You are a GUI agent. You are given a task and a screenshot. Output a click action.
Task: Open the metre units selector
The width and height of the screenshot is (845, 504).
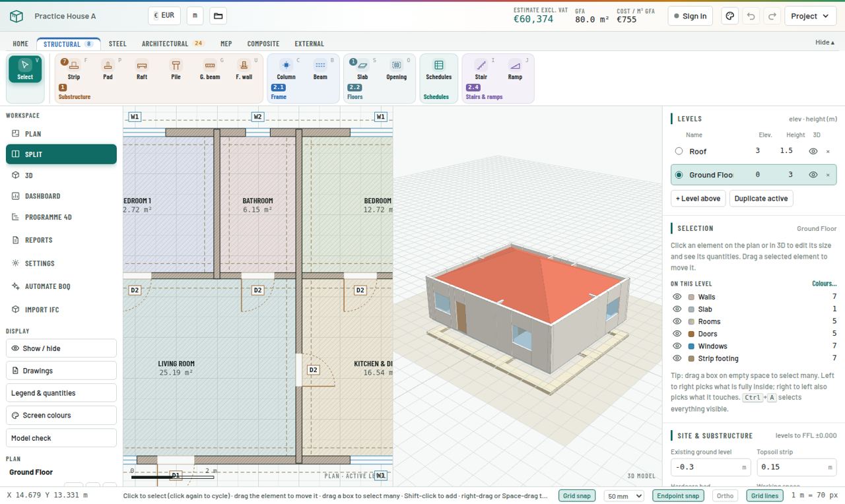[195, 16]
